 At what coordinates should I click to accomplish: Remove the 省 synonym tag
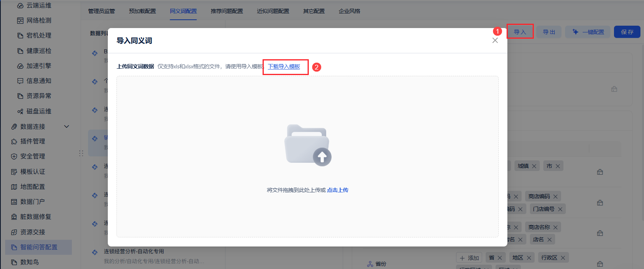point(500,258)
